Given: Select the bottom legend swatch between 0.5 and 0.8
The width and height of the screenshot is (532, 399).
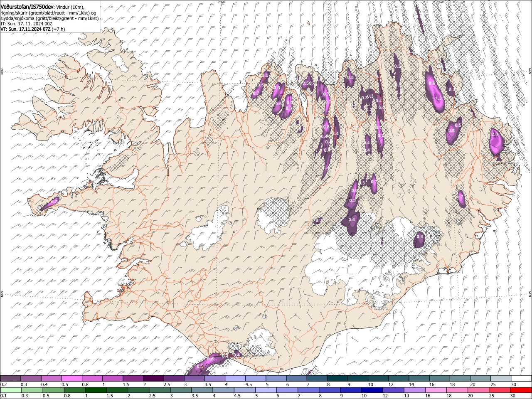Looking at the screenshot, I should click(54, 390).
